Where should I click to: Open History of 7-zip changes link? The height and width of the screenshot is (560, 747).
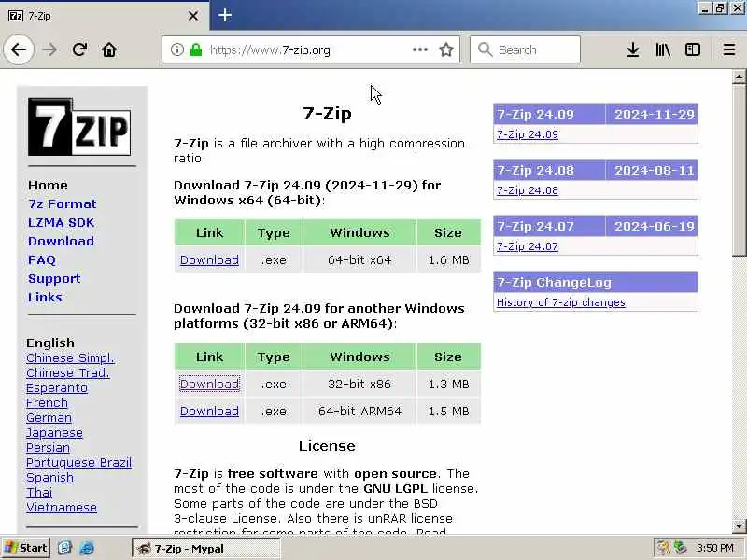click(x=561, y=302)
